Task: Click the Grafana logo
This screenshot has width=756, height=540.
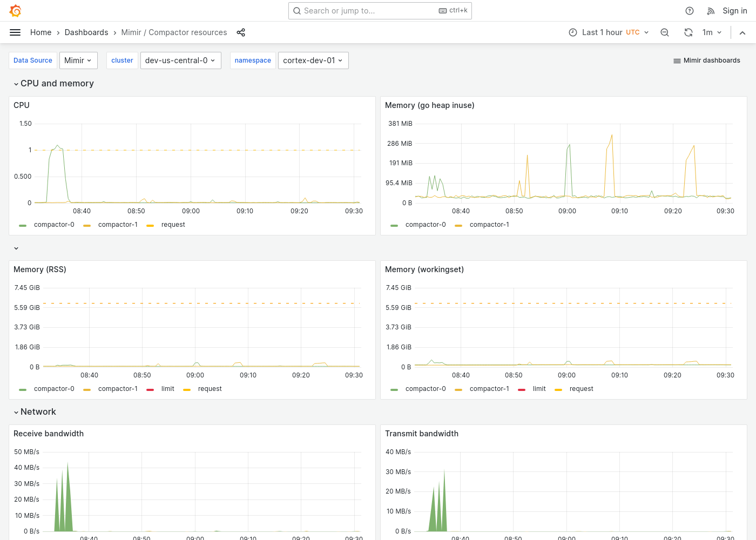Action: [x=15, y=10]
